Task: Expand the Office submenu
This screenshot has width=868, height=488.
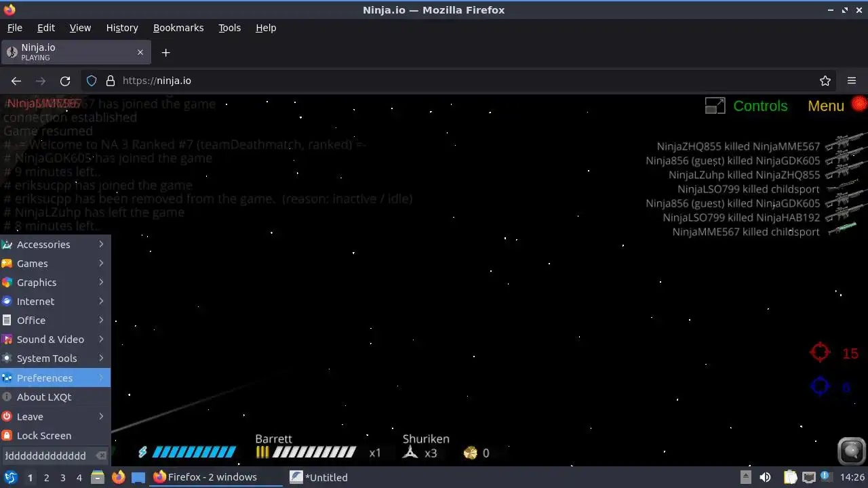Action: point(55,320)
